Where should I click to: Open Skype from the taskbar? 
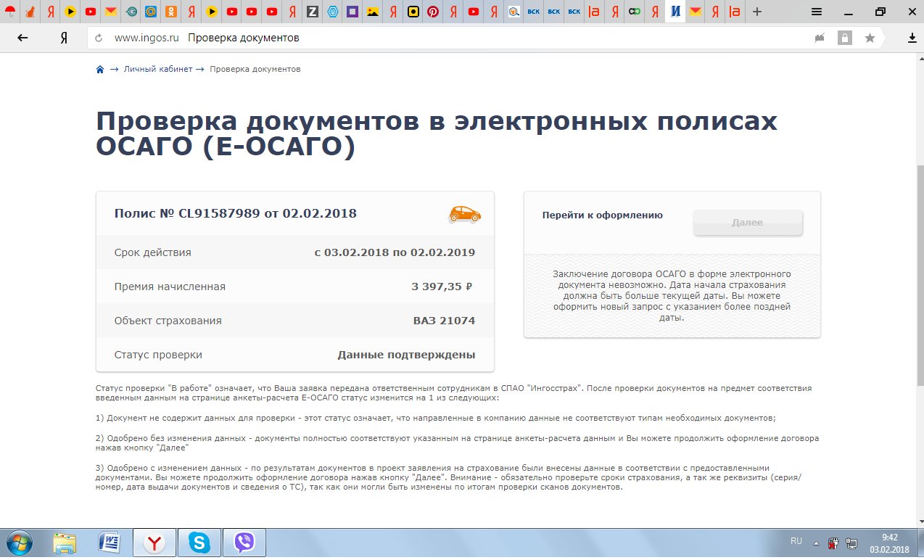point(198,543)
